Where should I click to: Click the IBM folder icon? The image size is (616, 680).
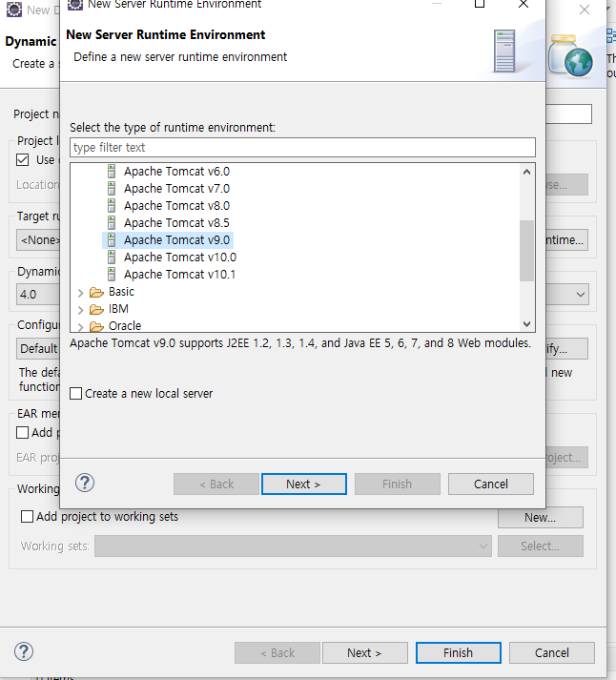pos(96,309)
